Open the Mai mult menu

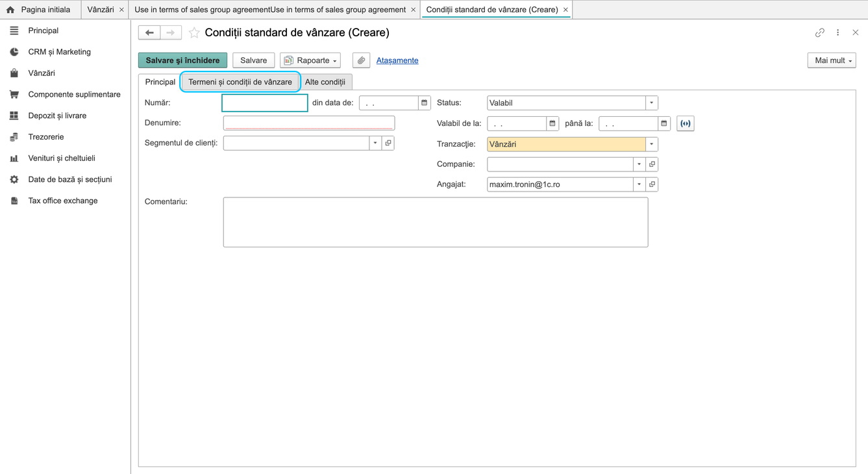(832, 60)
